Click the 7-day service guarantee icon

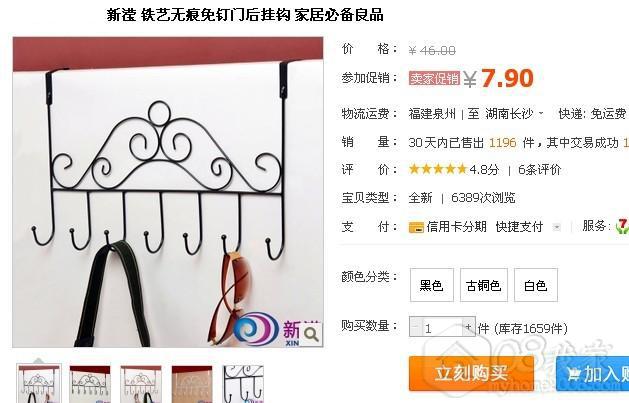pos(622,226)
